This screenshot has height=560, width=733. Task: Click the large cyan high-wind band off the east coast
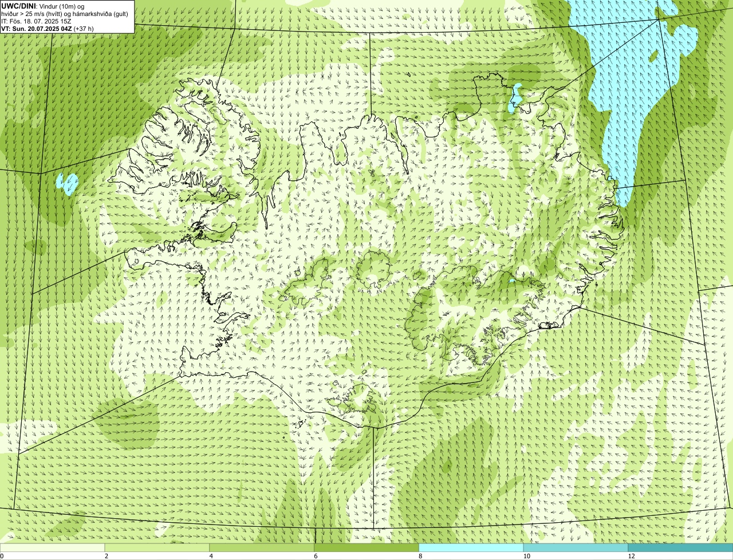(633, 103)
